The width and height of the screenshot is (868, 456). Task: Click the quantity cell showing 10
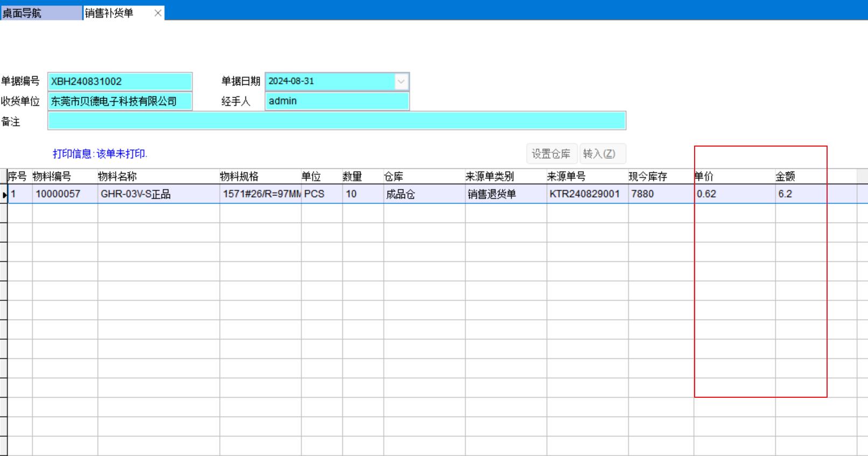(x=362, y=194)
